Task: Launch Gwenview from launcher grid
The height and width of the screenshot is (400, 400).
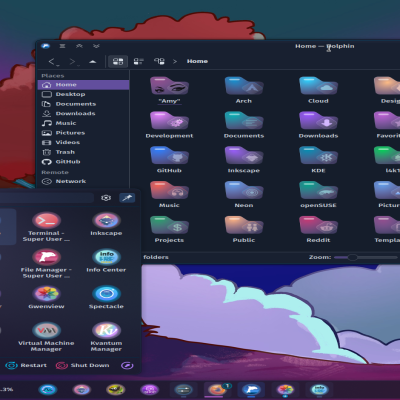Action: click(46, 297)
